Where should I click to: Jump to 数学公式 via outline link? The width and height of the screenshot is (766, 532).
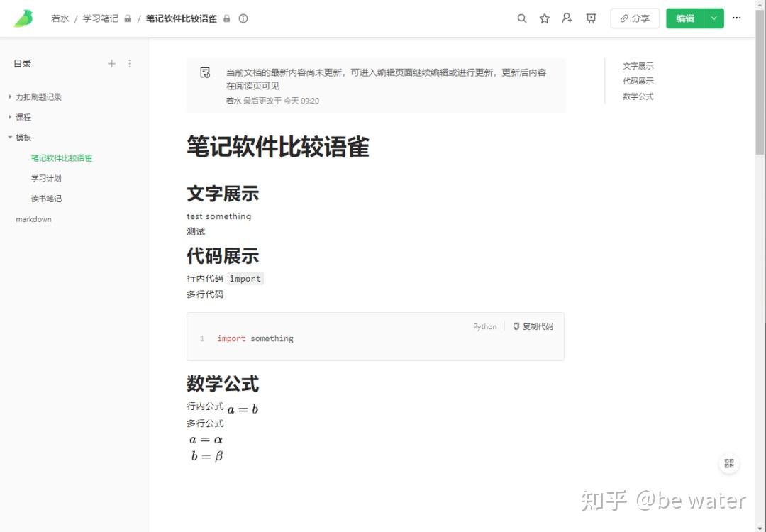point(638,96)
